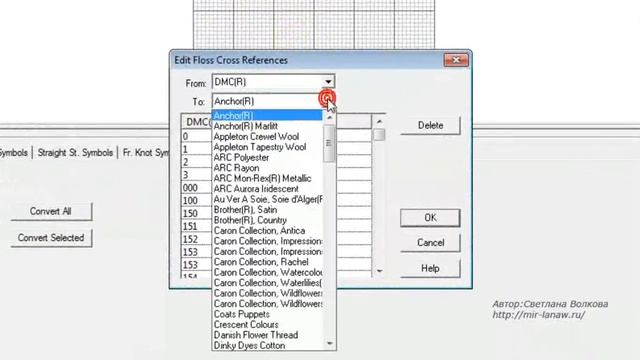The image size is (640, 360).
Task: Select DMC row 151 in table
Action: pyautogui.click(x=196, y=227)
